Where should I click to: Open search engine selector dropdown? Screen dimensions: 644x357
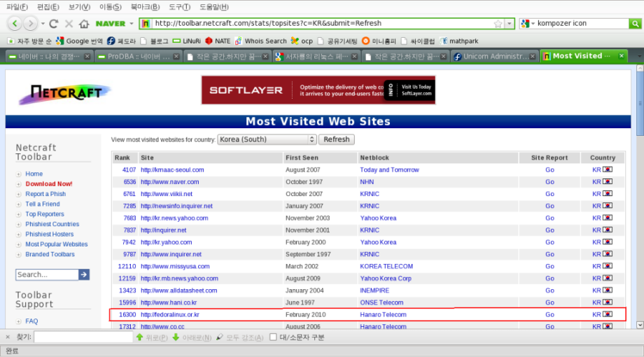coord(528,24)
